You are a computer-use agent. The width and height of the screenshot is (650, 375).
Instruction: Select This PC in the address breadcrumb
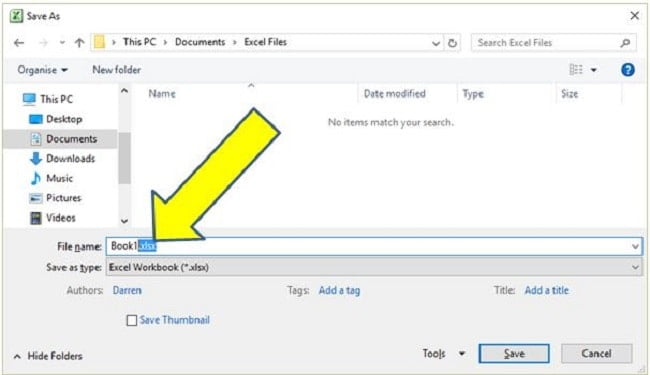(x=139, y=42)
